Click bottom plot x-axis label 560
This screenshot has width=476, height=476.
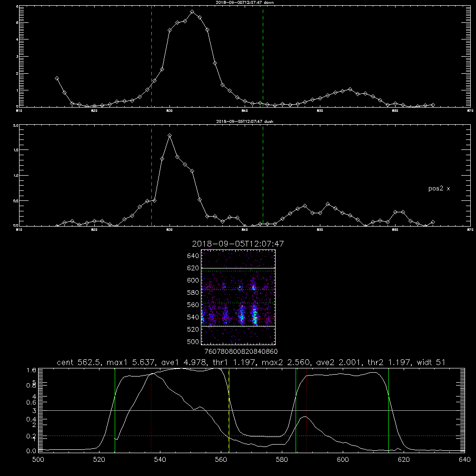221,460
